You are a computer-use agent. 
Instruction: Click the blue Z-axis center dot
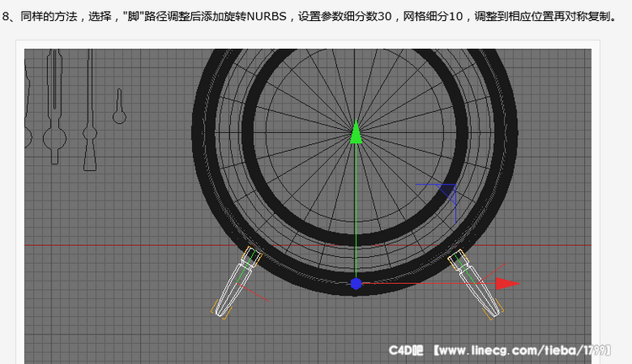coord(356,284)
